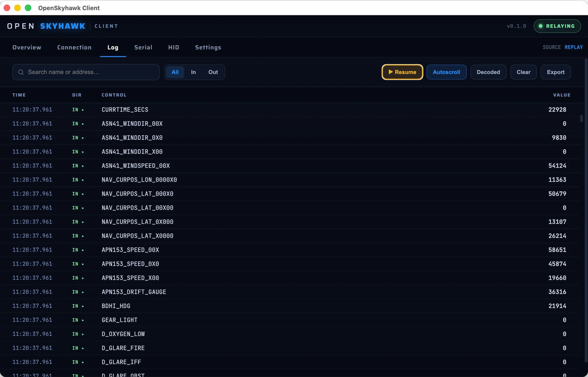This screenshot has height=377, width=588.
Task: Click the value 13107
Action: coord(557,222)
